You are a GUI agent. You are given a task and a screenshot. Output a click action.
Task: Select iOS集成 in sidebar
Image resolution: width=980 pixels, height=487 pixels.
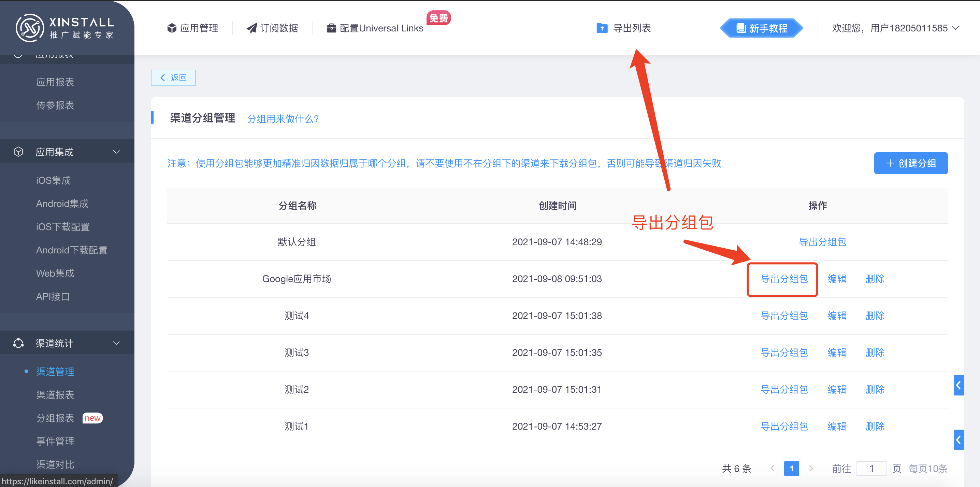pos(54,180)
